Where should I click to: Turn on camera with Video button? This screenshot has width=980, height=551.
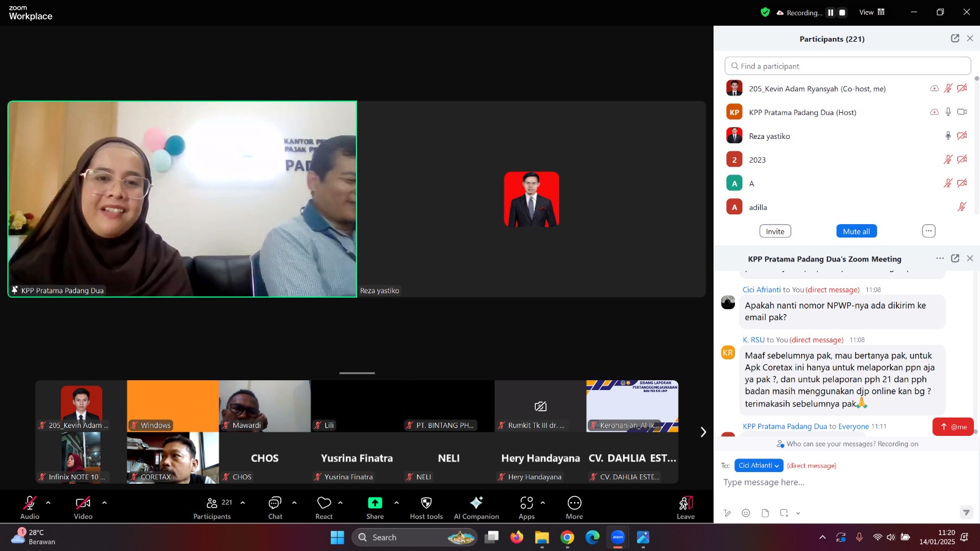pyautogui.click(x=83, y=503)
